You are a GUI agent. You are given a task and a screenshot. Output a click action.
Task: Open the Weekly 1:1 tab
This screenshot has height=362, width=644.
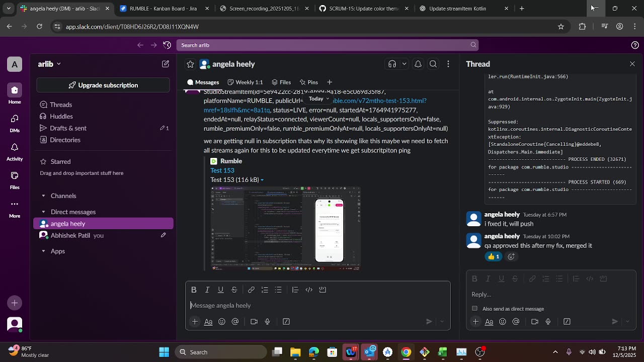tap(246, 82)
